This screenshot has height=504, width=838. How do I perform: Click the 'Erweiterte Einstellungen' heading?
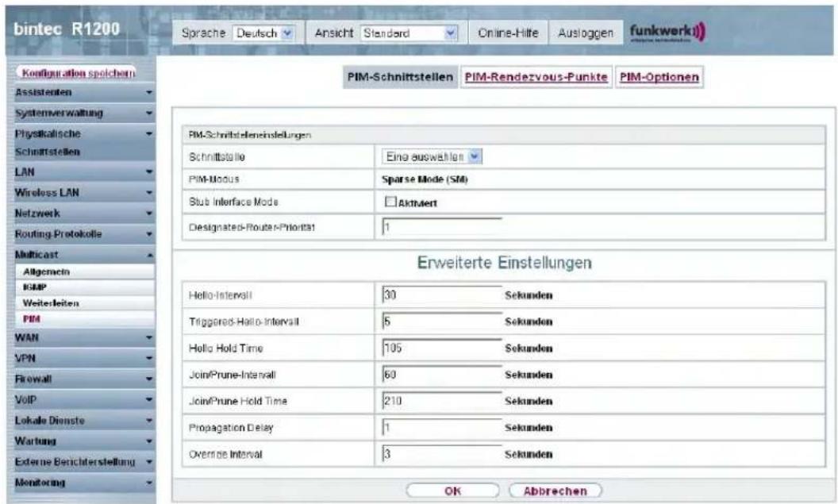click(x=504, y=263)
